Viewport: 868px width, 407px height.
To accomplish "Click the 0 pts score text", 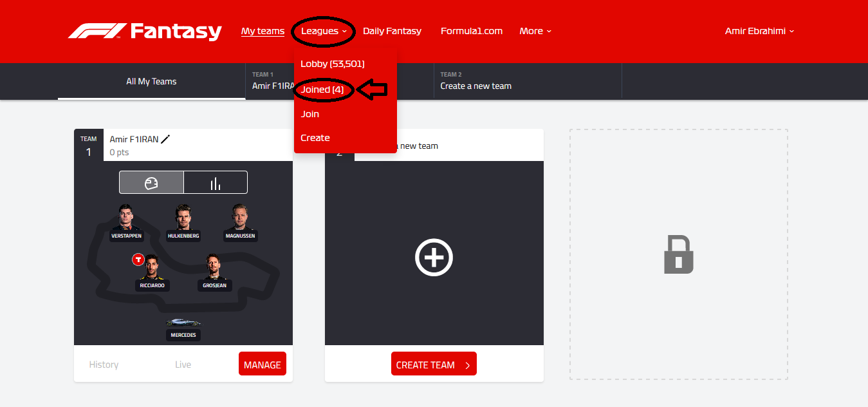I will [120, 153].
